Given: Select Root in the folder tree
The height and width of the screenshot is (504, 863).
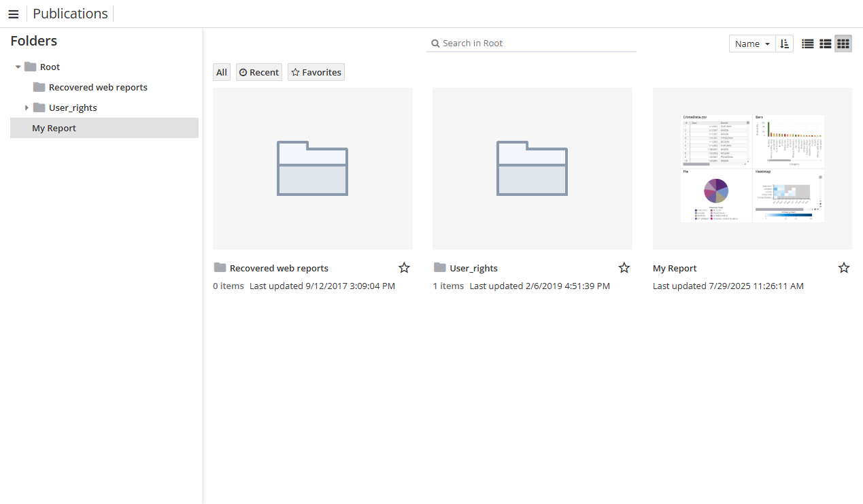Looking at the screenshot, I should click(x=50, y=67).
